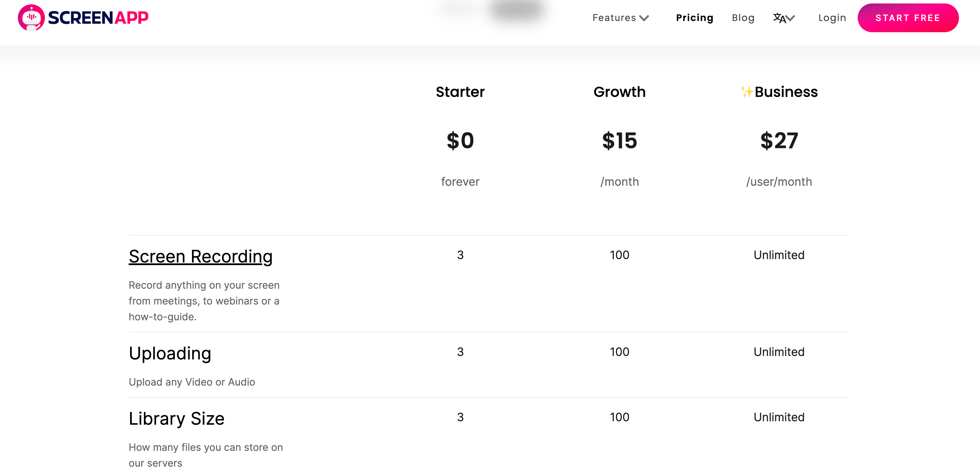Open the language dropdown chevron

(x=791, y=19)
